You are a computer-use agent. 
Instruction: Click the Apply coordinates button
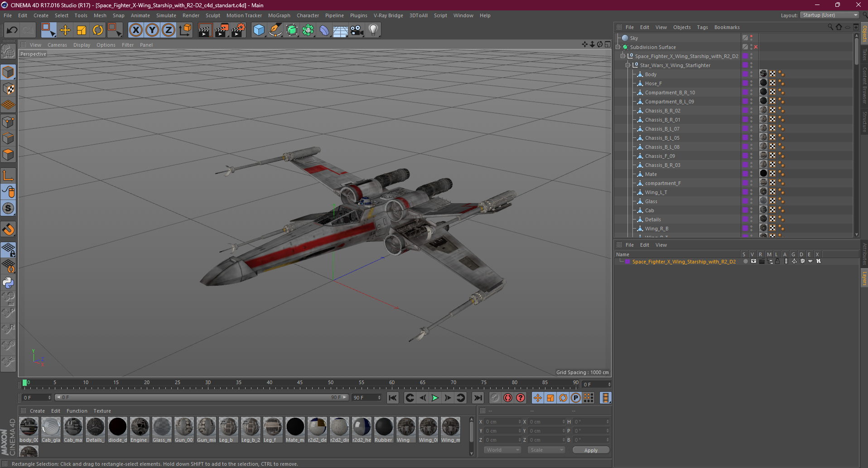[591, 450]
